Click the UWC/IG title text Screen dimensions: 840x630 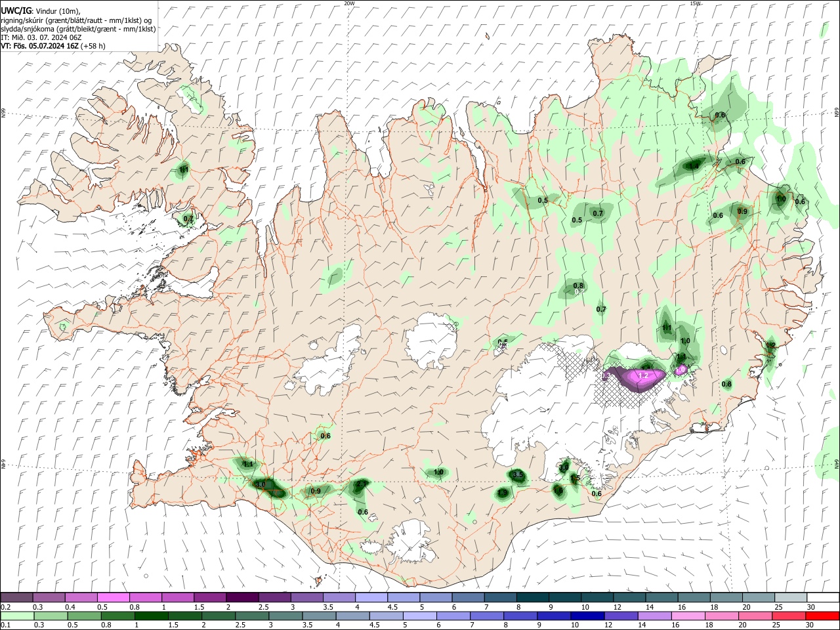pyautogui.click(x=15, y=11)
